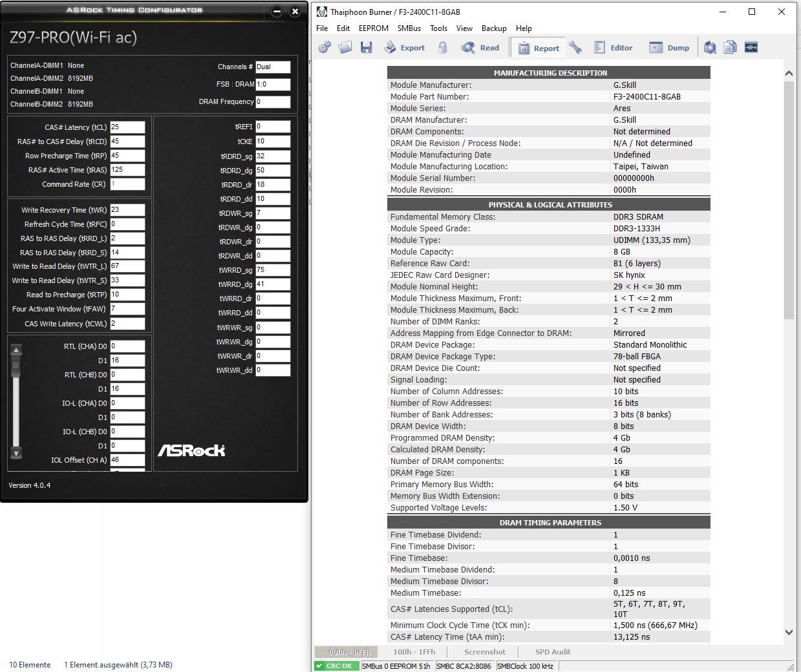801x672 pixels.
Task: Select the Report toolbar button
Action: [x=538, y=48]
